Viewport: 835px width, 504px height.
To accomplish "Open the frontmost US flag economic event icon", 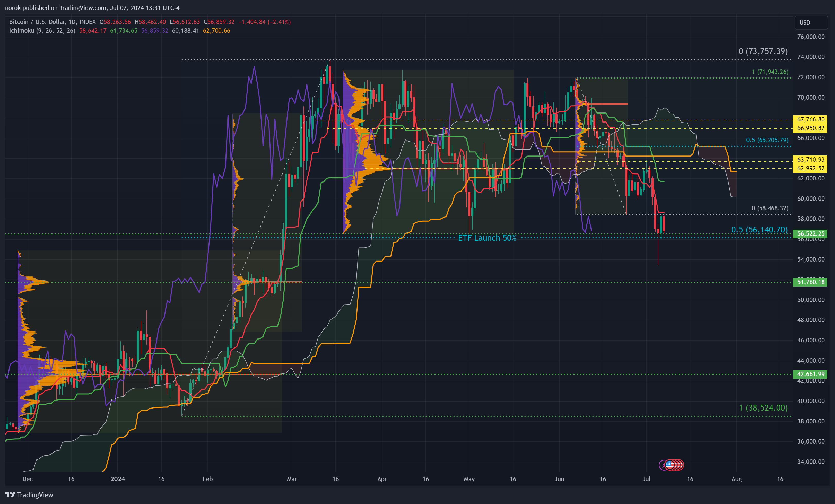I will pyautogui.click(x=670, y=465).
